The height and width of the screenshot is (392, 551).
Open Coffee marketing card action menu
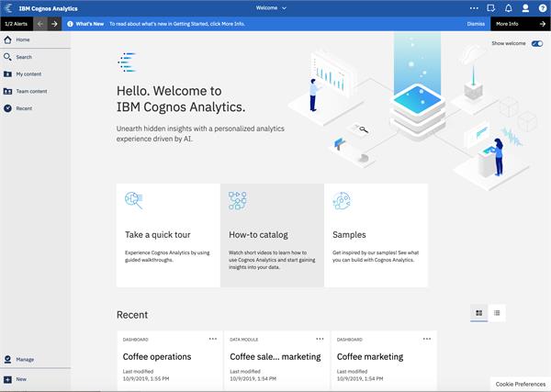tap(427, 339)
